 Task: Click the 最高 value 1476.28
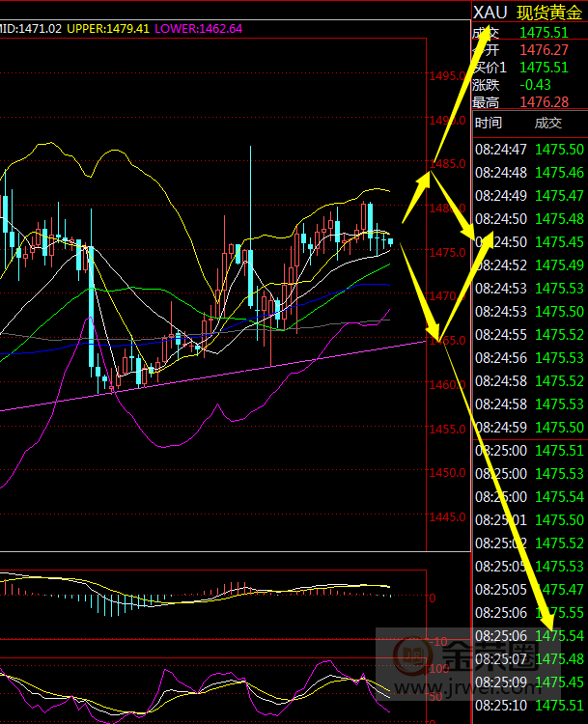point(544,102)
